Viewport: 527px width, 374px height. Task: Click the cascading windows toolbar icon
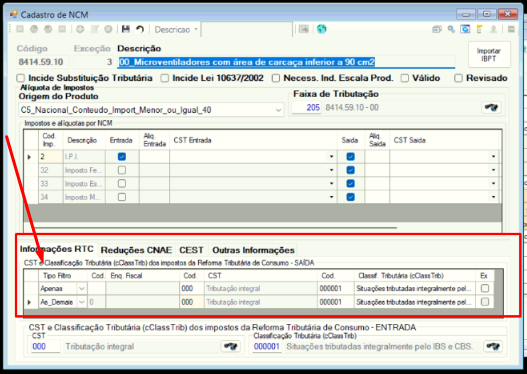[437, 30]
